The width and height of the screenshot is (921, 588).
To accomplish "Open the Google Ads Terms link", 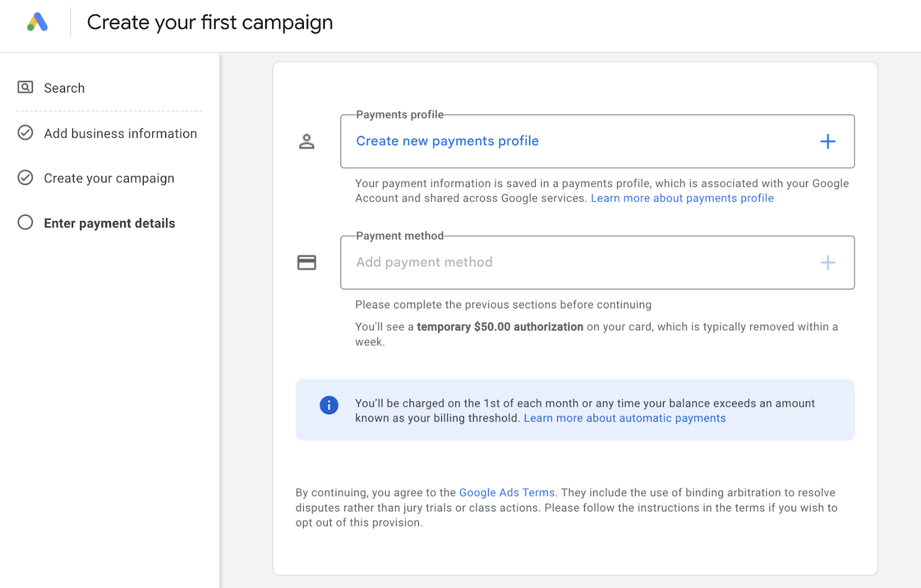I will tap(507, 492).
